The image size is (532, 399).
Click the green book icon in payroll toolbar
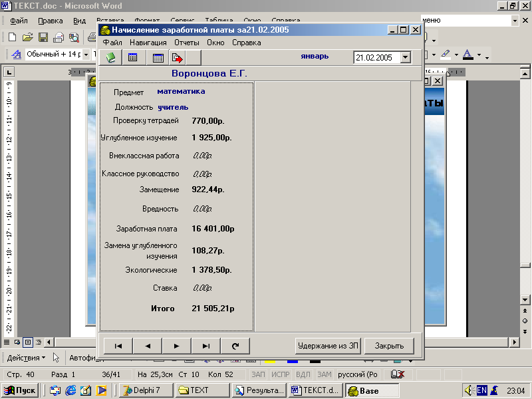[111, 58]
